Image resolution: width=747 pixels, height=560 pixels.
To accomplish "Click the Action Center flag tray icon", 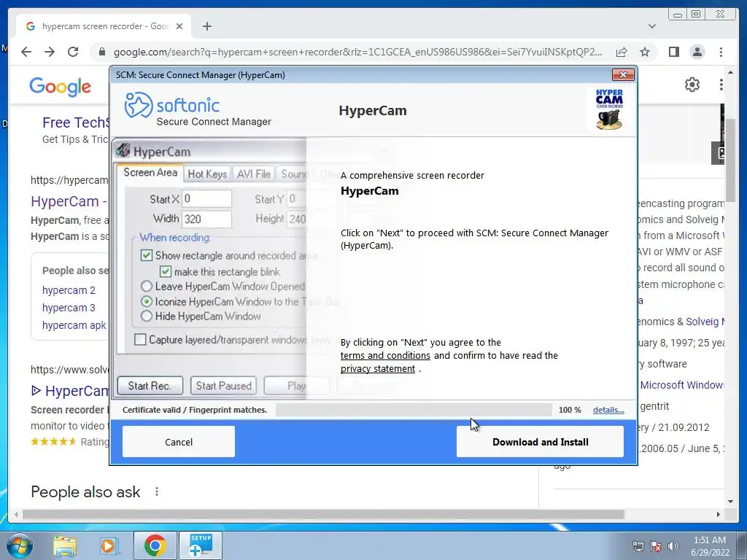I will pyautogui.click(x=656, y=546).
